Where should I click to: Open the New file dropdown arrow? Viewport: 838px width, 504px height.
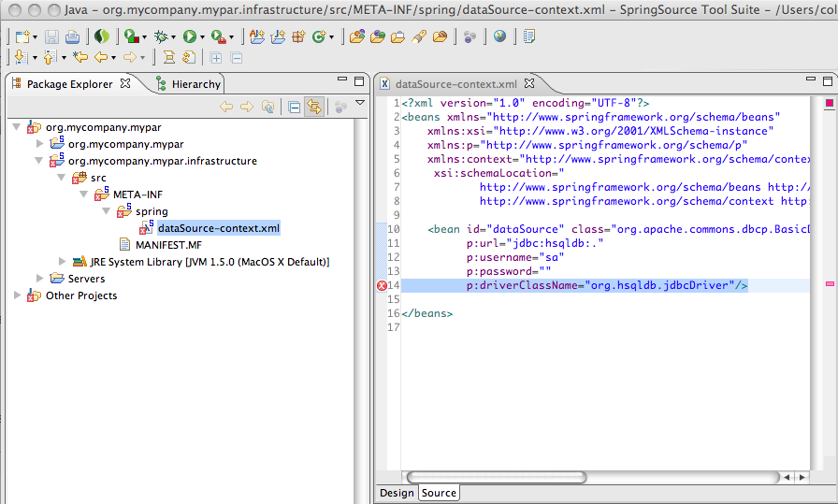pos(36,37)
